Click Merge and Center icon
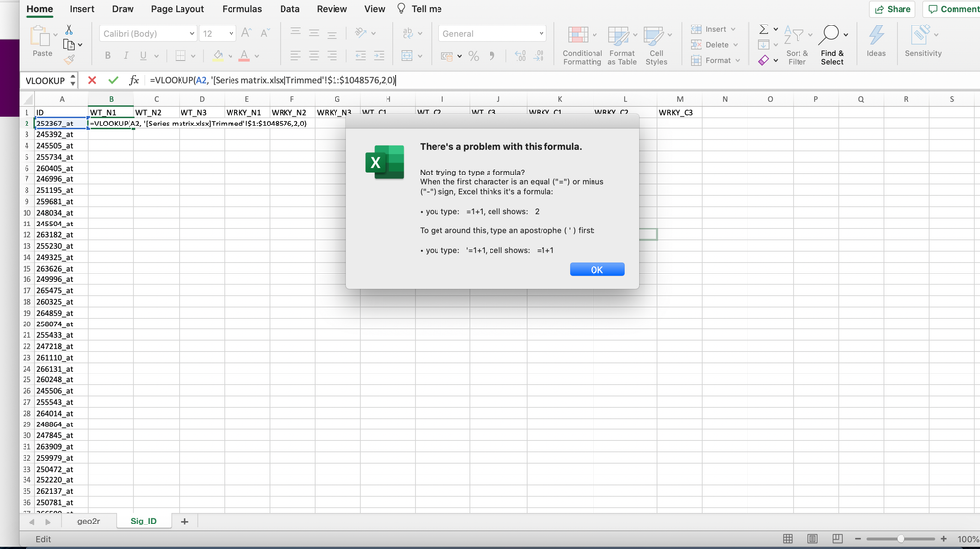The image size is (980, 549). (407, 56)
